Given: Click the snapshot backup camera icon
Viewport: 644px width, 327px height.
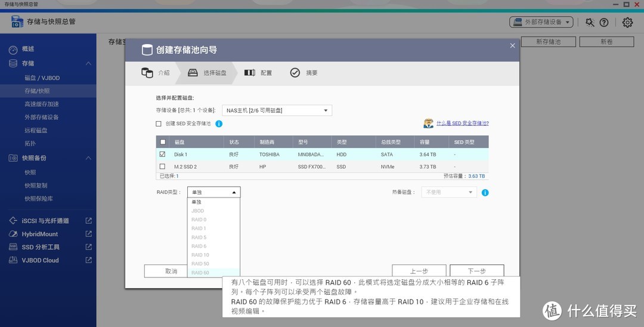Looking at the screenshot, I should (13, 158).
